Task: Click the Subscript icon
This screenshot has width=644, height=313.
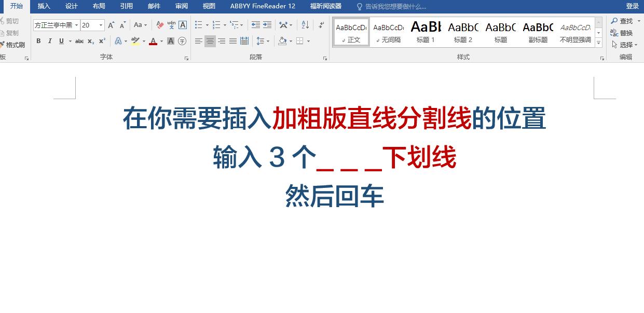Action: (x=90, y=40)
